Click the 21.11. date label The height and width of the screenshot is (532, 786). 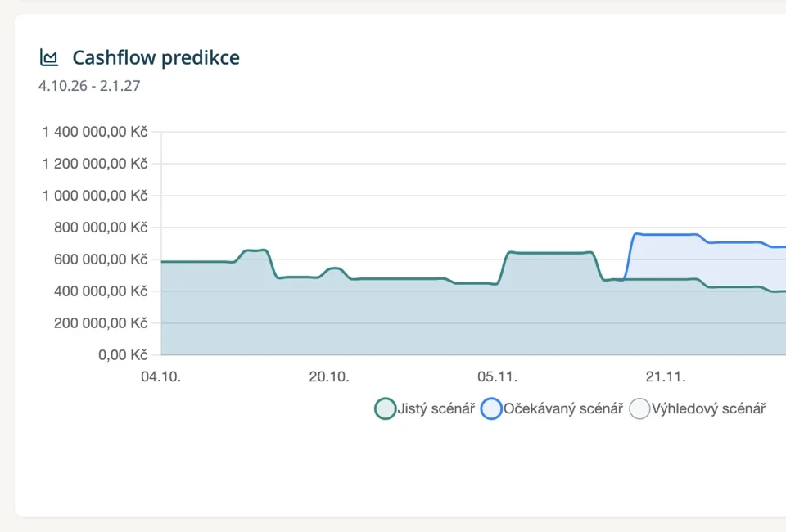(666, 376)
